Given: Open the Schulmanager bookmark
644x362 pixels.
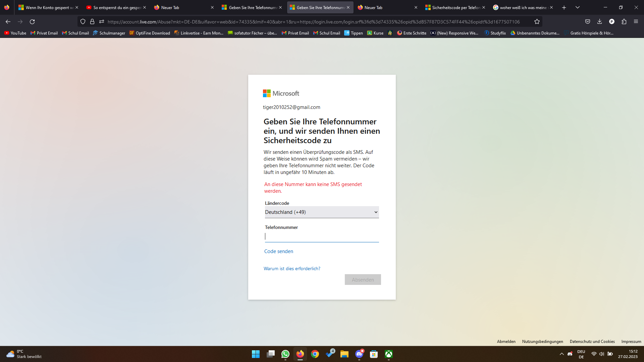Looking at the screenshot, I should pyautogui.click(x=109, y=33).
